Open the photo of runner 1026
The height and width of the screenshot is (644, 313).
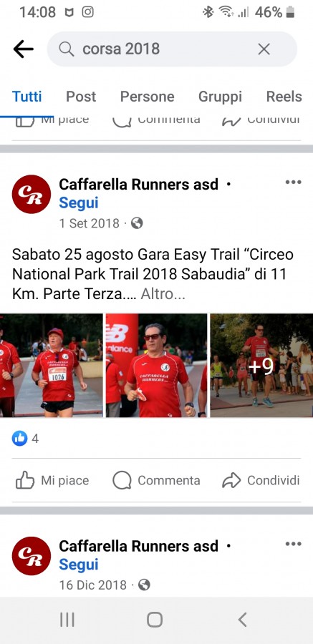pyautogui.click(x=52, y=366)
